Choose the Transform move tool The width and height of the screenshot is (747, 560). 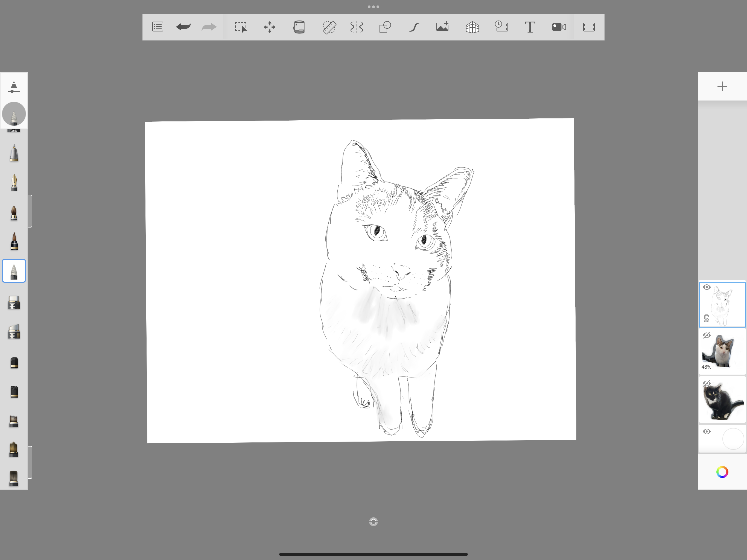[270, 27]
